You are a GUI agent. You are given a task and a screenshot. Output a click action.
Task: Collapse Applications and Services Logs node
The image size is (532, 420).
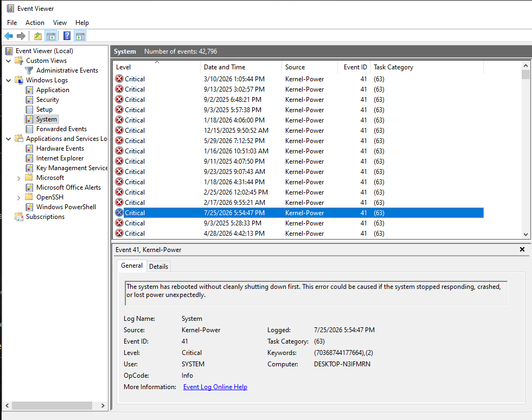click(x=9, y=139)
